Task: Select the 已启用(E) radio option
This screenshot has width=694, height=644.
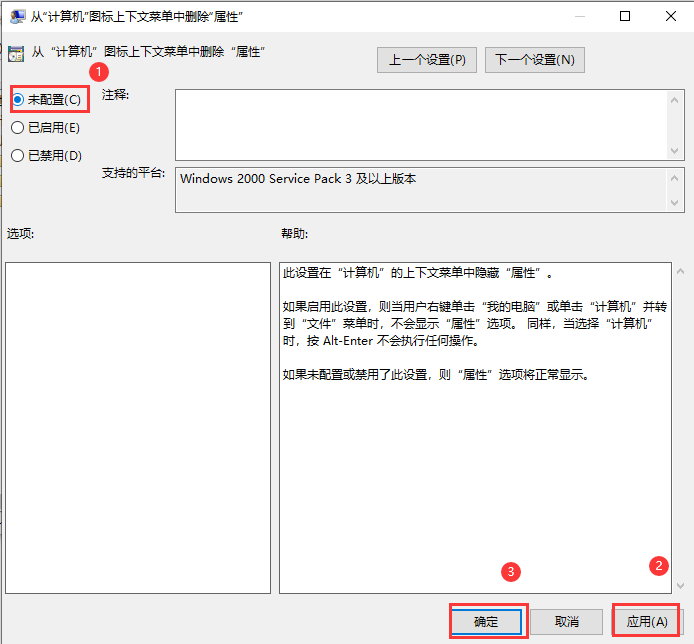Action: (x=46, y=128)
